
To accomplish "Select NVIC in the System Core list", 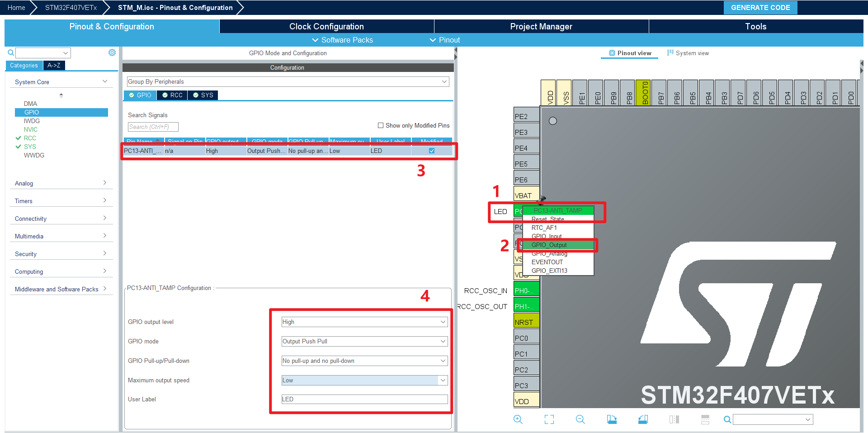I will coord(31,129).
